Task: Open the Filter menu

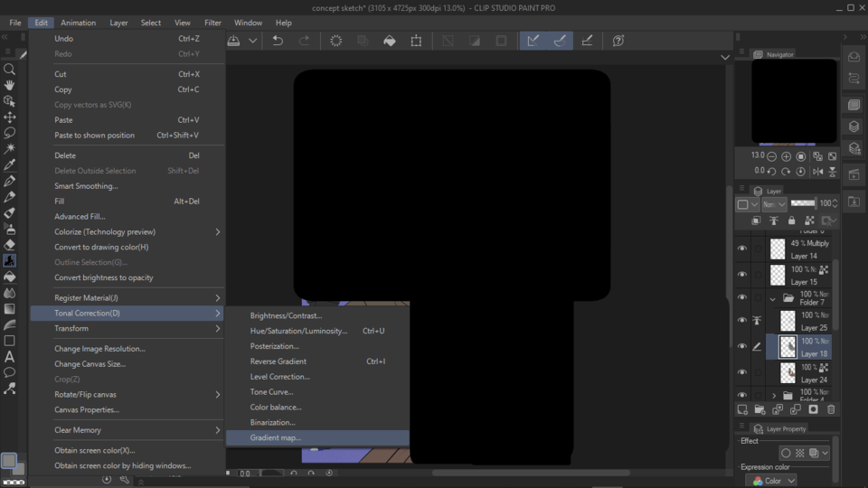Action: click(x=212, y=23)
